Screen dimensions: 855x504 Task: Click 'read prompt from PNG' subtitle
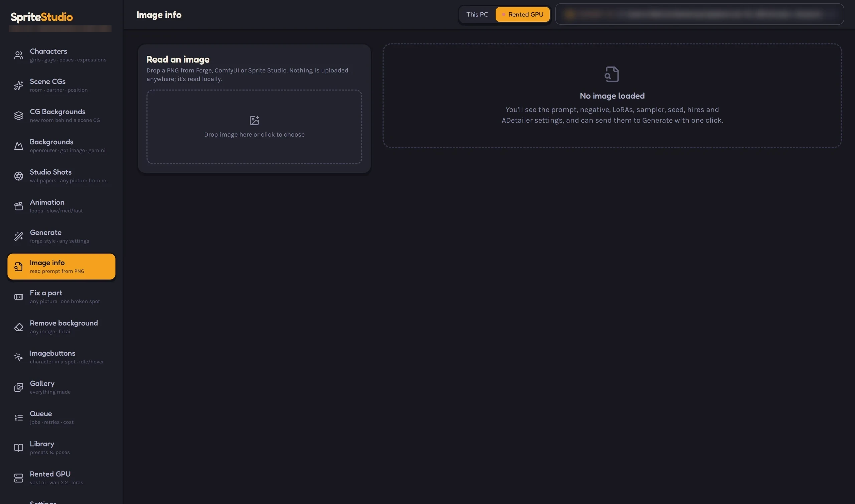point(57,271)
